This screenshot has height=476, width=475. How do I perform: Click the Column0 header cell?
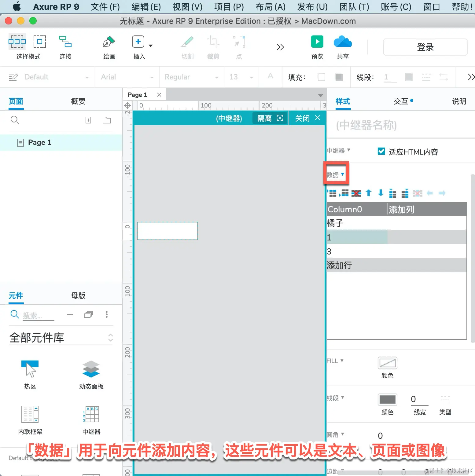(357, 210)
